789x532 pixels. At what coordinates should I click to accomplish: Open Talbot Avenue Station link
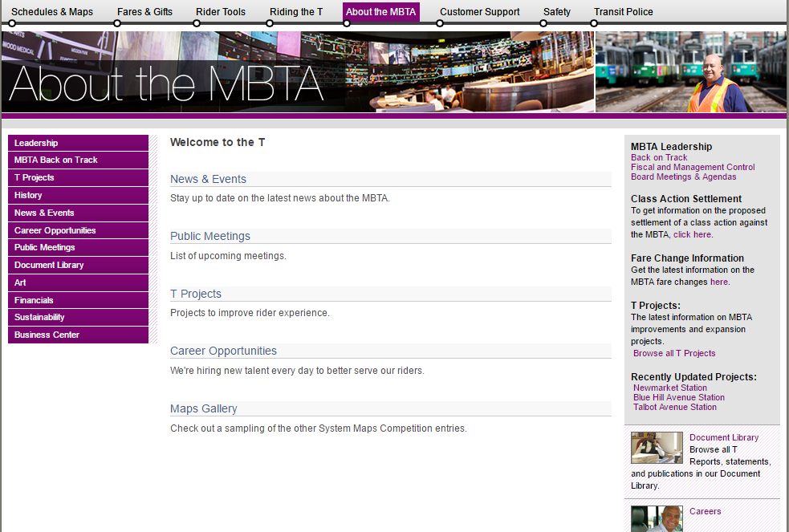point(675,407)
